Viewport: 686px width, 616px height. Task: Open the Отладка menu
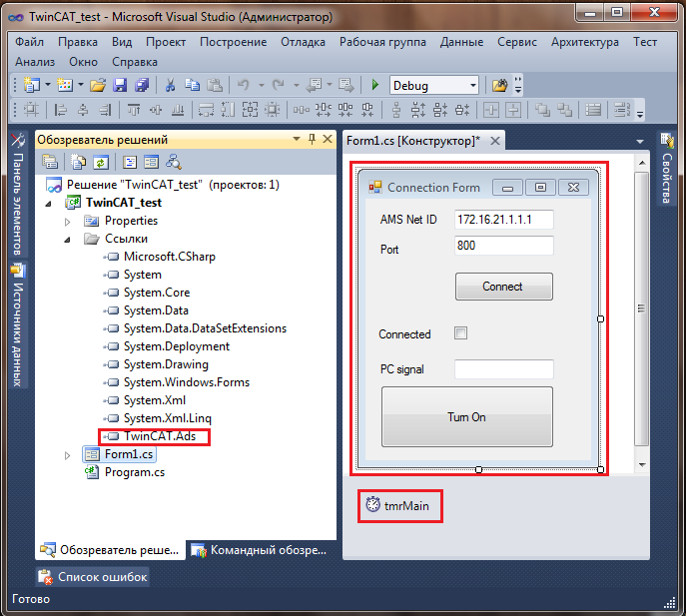[x=303, y=42]
